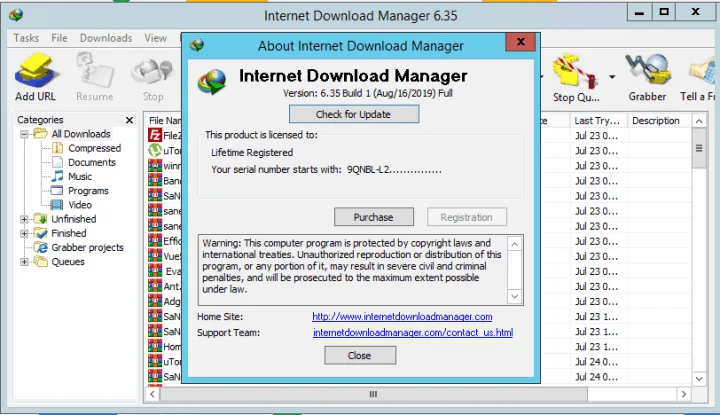Open the Tasks menu
720x415 pixels.
click(26, 38)
